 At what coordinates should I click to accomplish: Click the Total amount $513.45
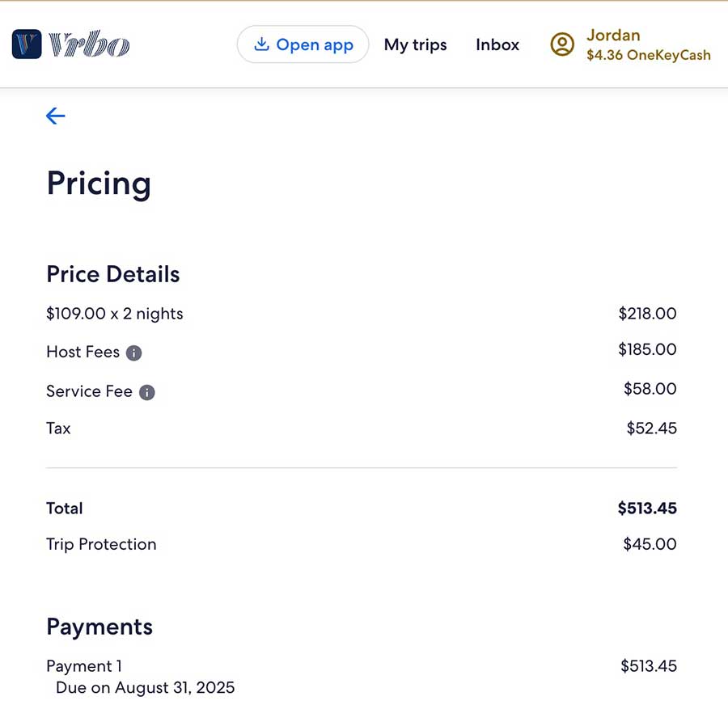(x=647, y=509)
